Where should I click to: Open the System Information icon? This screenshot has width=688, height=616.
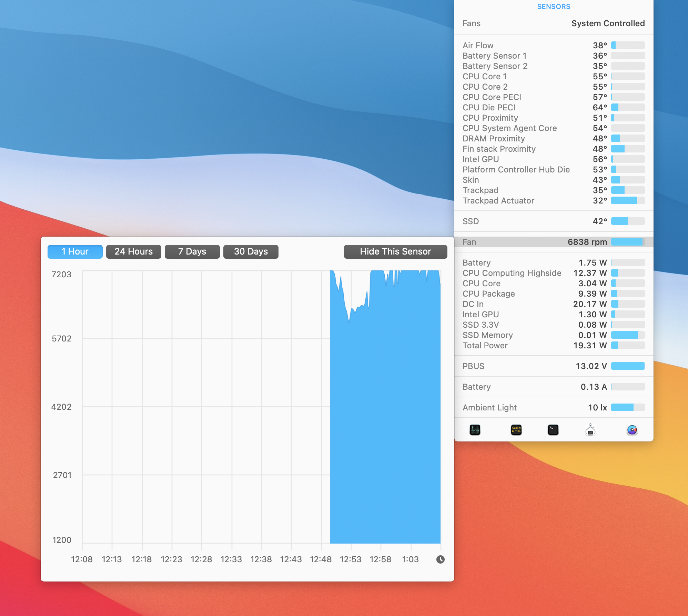(x=590, y=430)
